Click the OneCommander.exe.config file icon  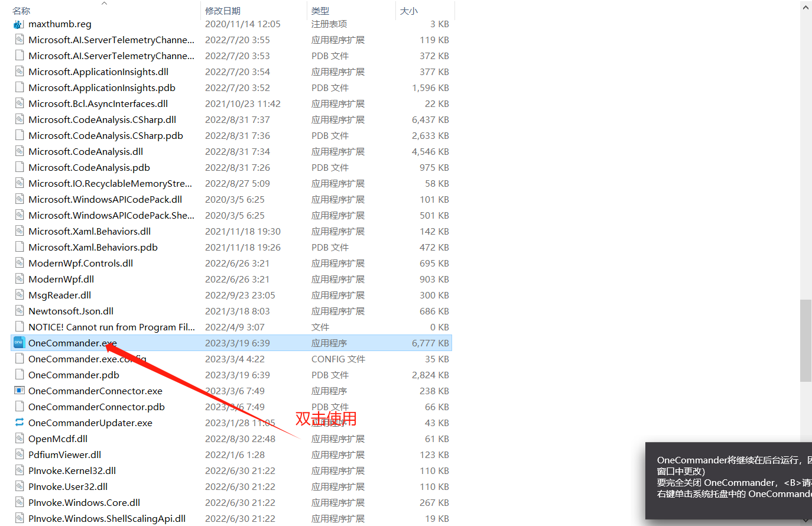coord(19,359)
